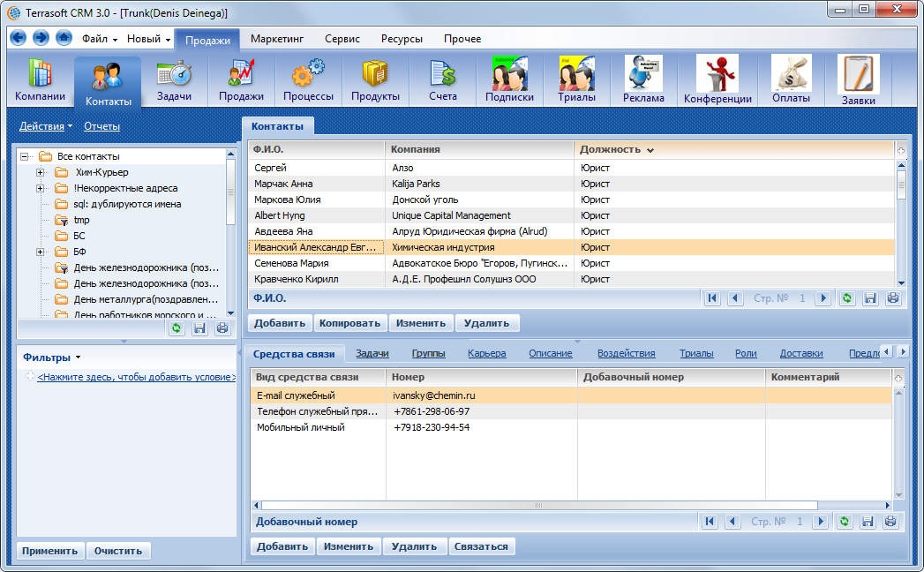924x572 pixels.
Task: Click the communications grid horizontal scrollbar
Action: pos(539,506)
